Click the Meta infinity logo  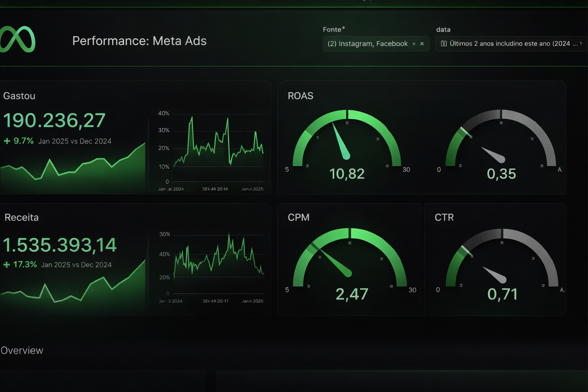coord(18,39)
